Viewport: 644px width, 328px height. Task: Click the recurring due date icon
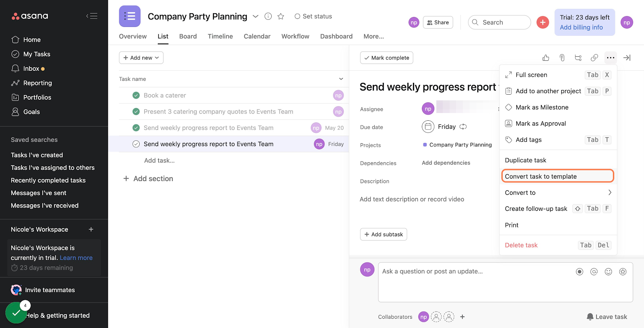pyautogui.click(x=463, y=127)
